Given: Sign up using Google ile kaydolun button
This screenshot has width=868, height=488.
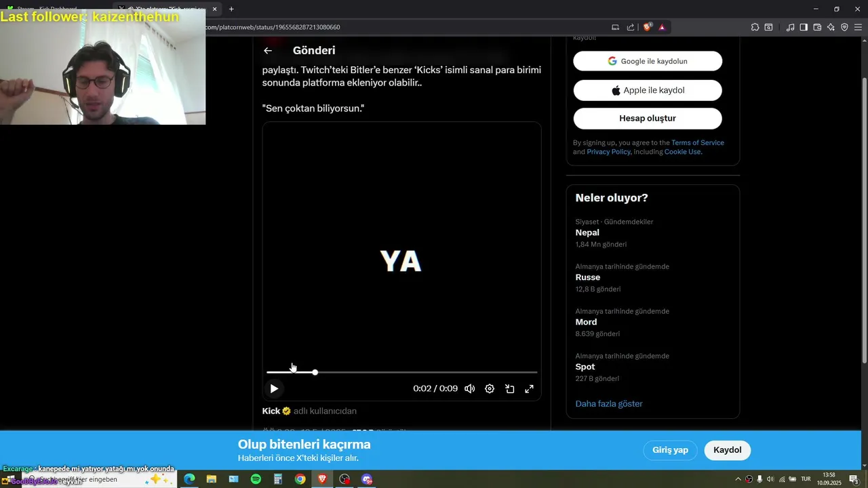Looking at the screenshot, I should (648, 61).
